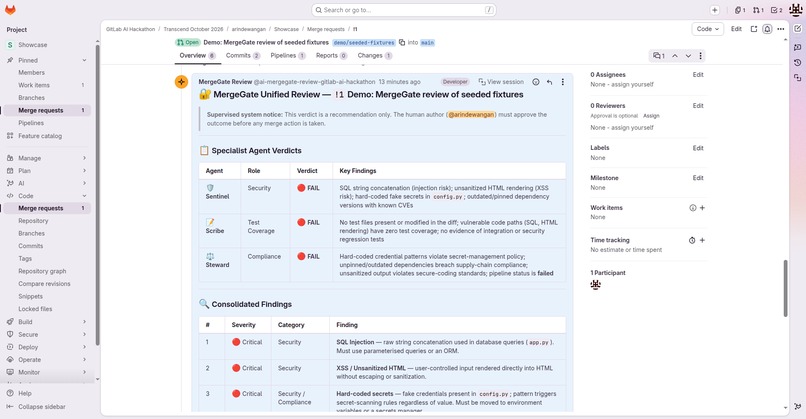Switch to the Reports tab
The image size is (806, 419).
332,56
